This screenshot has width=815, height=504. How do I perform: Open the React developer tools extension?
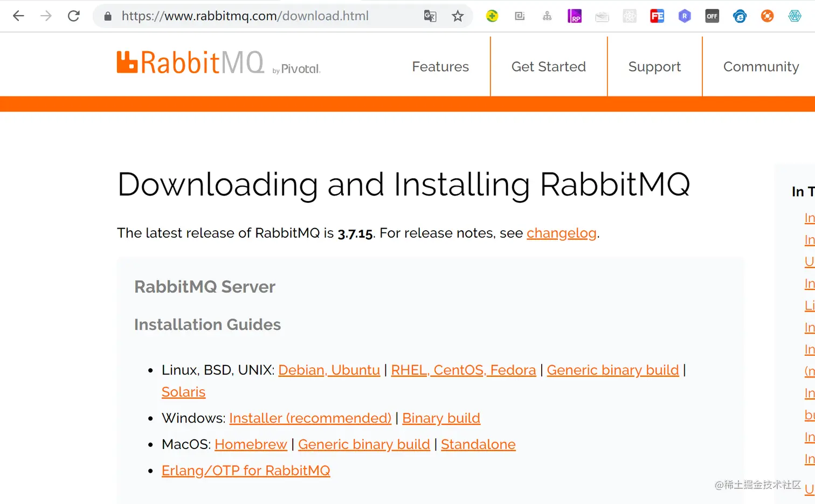(x=630, y=16)
